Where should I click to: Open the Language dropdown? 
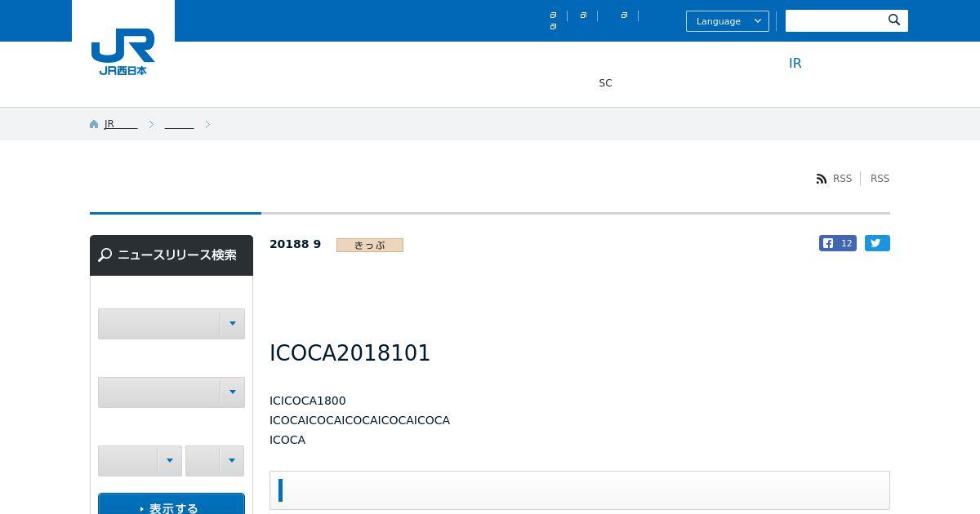point(728,21)
